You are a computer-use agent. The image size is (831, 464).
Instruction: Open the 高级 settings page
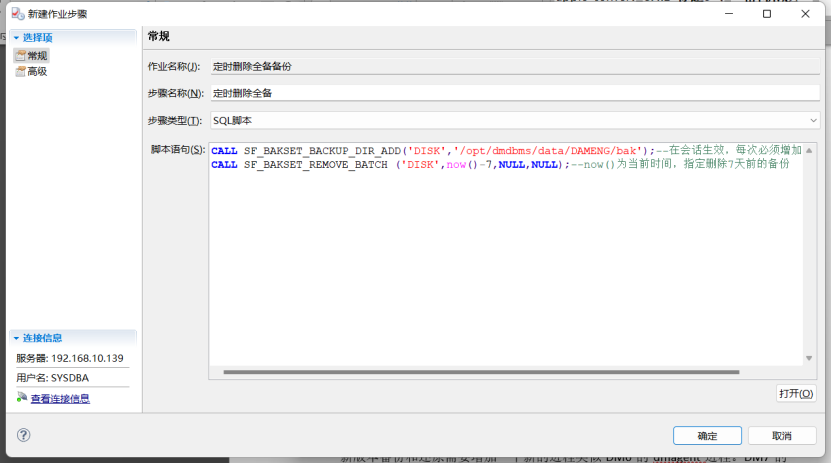37,71
